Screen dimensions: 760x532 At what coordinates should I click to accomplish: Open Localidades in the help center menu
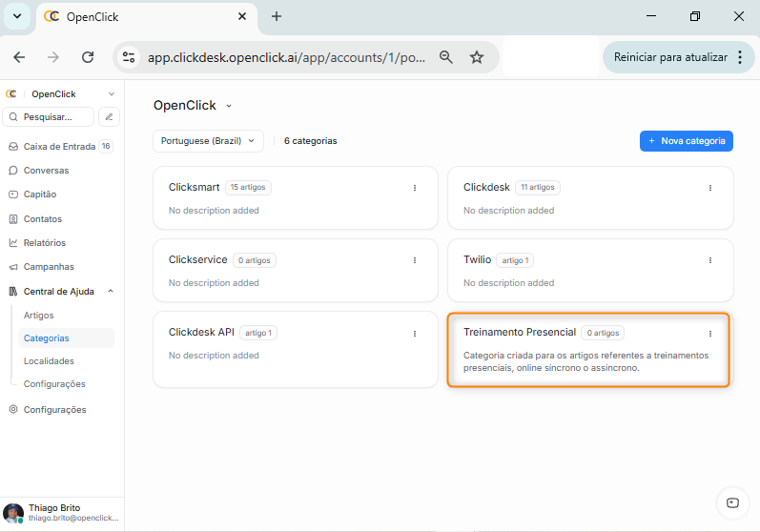pos(49,361)
